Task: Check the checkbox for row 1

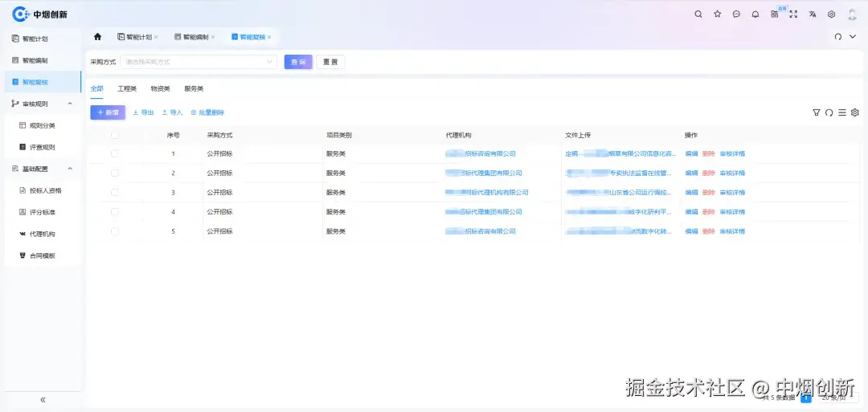Action: [x=115, y=153]
